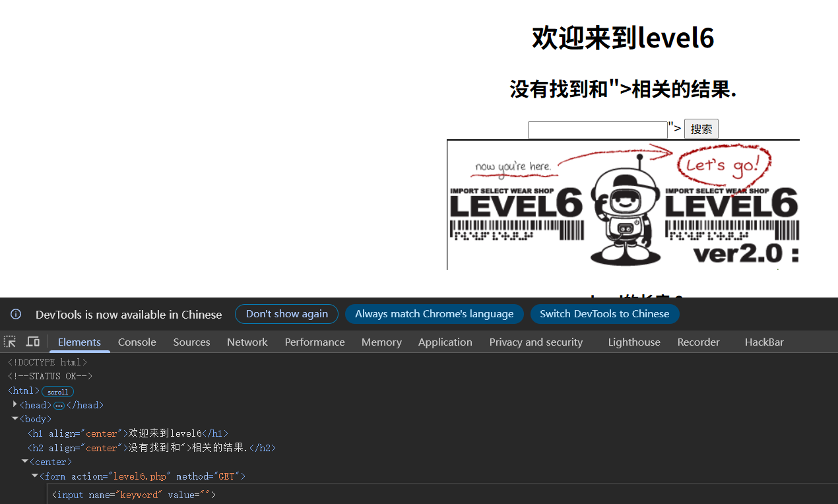838x504 pixels.
Task: Open the Memory tab
Action: 381,342
